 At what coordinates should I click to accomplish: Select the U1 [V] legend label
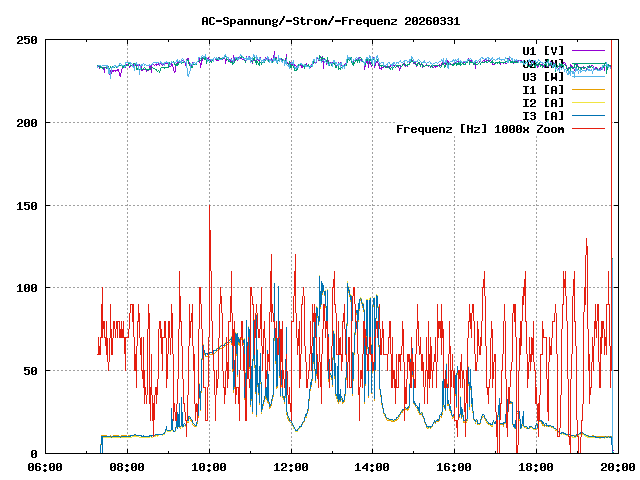coord(543,50)
